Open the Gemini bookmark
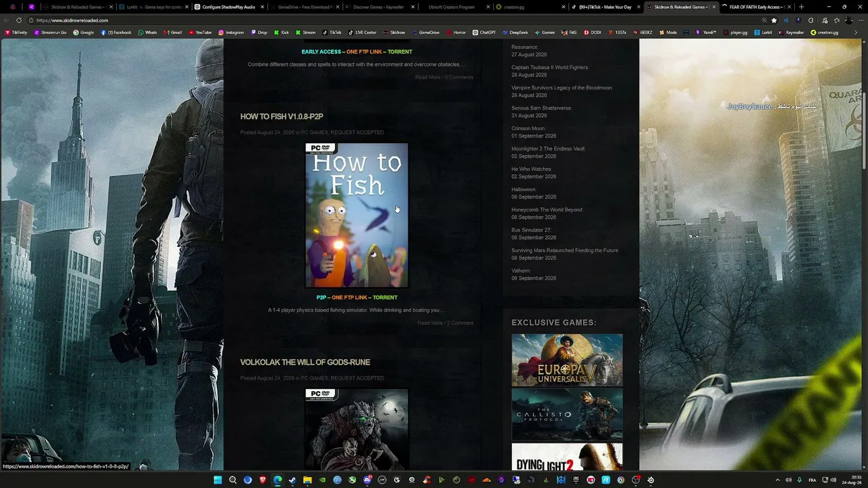The height and width of the screenshot is (488, 868). pos(545,33)
